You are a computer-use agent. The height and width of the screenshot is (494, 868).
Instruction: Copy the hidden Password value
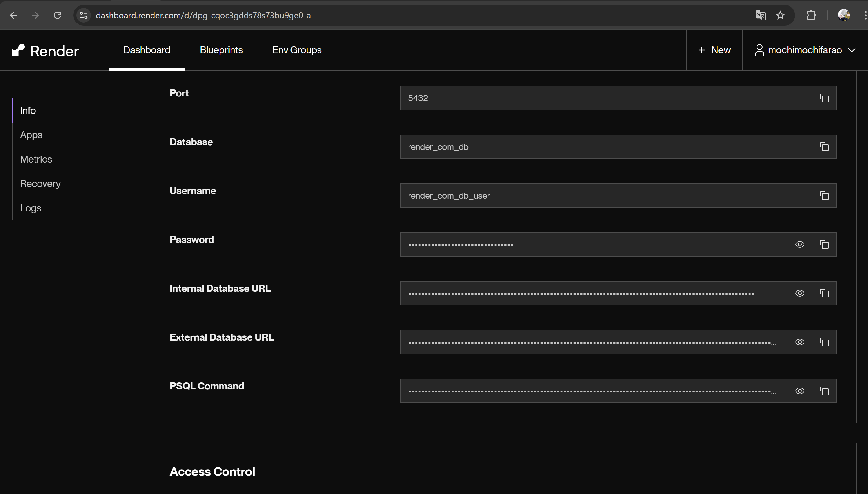point(824,244)
